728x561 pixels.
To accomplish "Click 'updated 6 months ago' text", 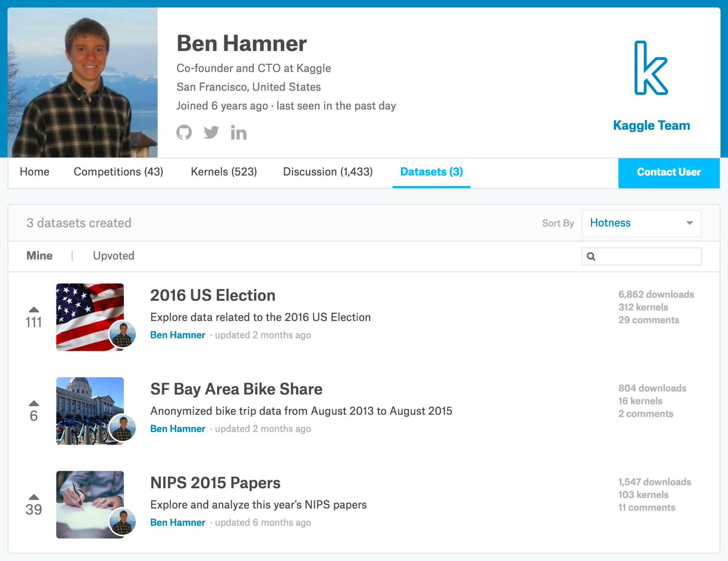I will click(263, 523).
